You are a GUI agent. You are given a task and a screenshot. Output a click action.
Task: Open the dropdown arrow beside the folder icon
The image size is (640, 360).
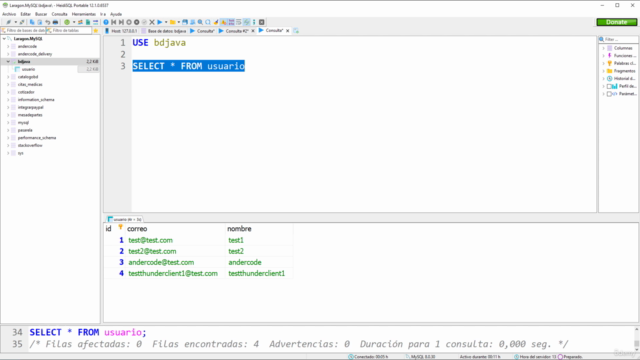point(179,22)
